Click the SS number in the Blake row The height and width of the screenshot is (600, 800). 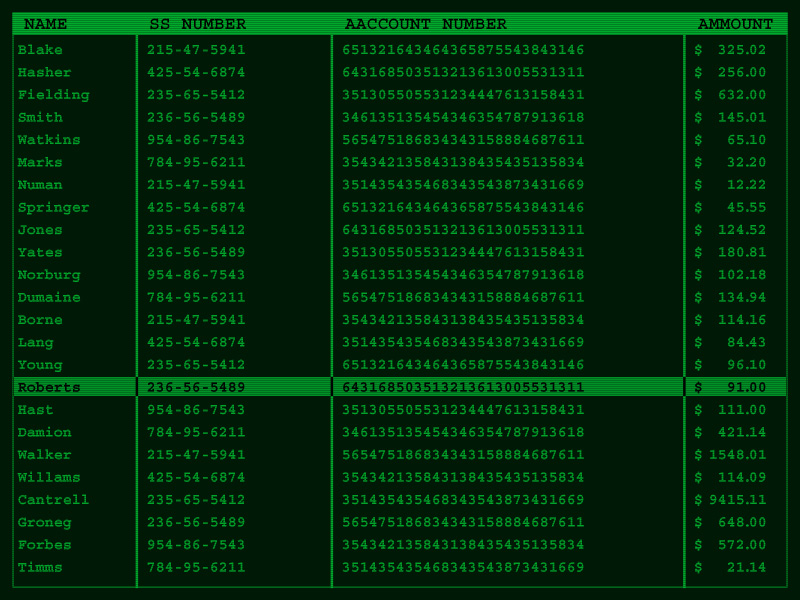[x=196, y=50]
